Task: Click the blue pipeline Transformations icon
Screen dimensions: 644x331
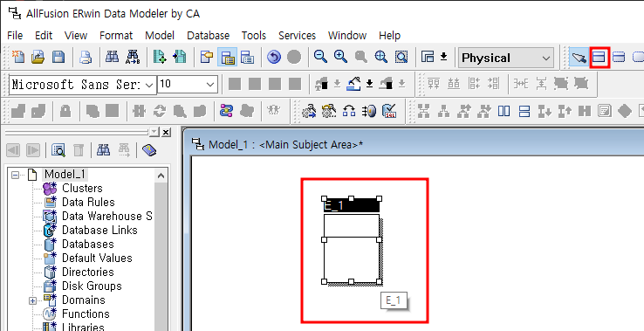Action: pyautogui.click(x=225, y=111)
